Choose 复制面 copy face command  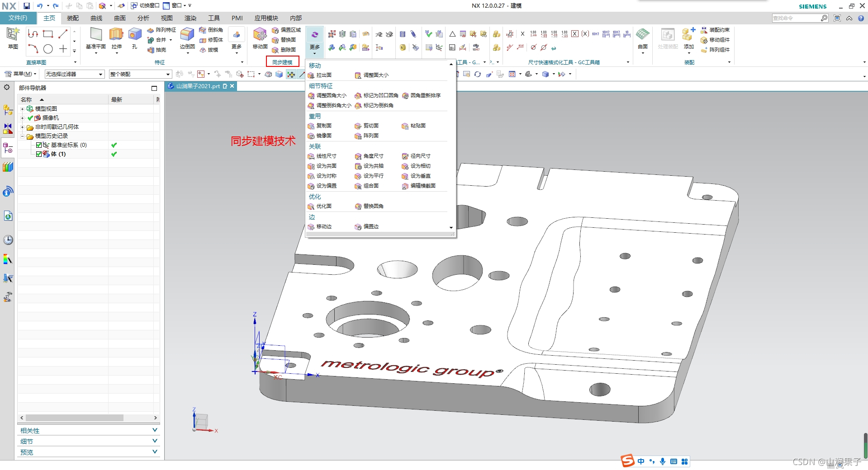pos(320,126)
